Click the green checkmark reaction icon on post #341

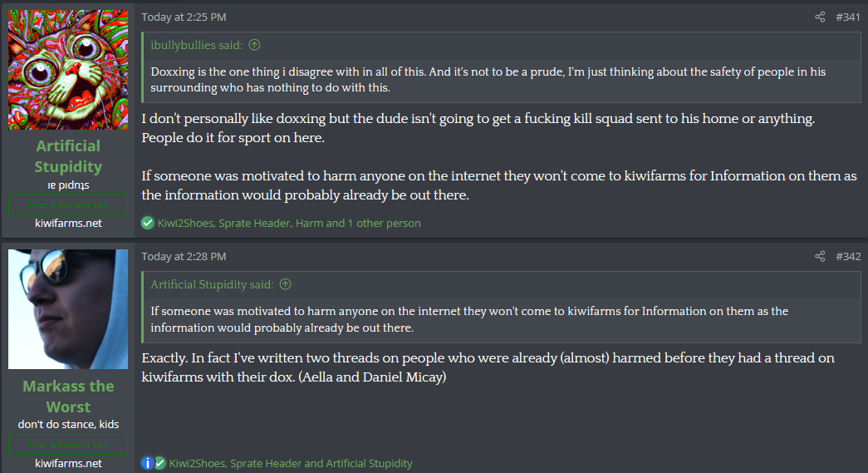click(x=148, y=223)
